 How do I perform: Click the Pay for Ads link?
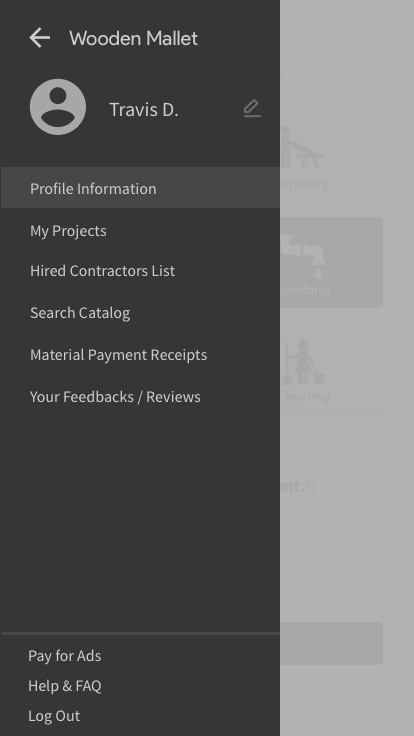[65, 656]
